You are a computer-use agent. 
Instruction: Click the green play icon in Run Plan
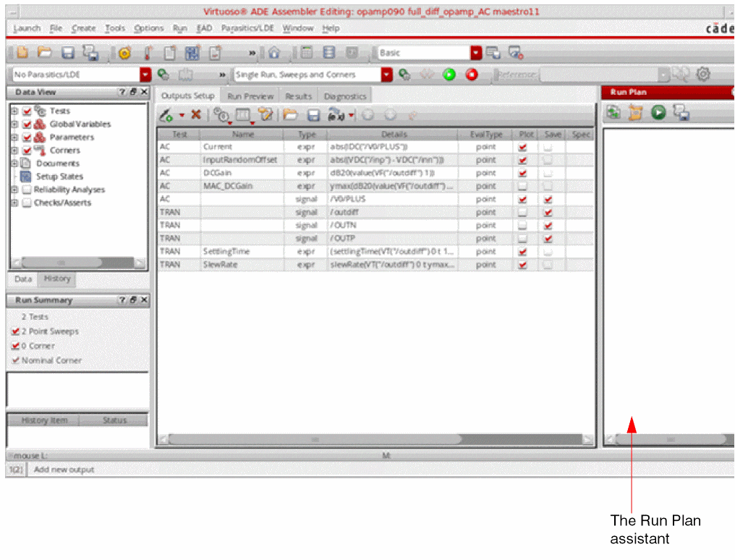(x=658, y=112)
